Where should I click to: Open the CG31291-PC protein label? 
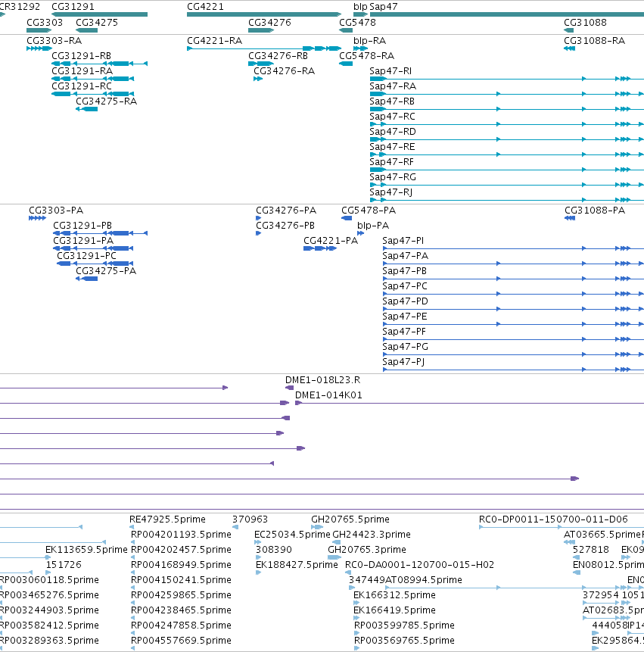point(86,256)
